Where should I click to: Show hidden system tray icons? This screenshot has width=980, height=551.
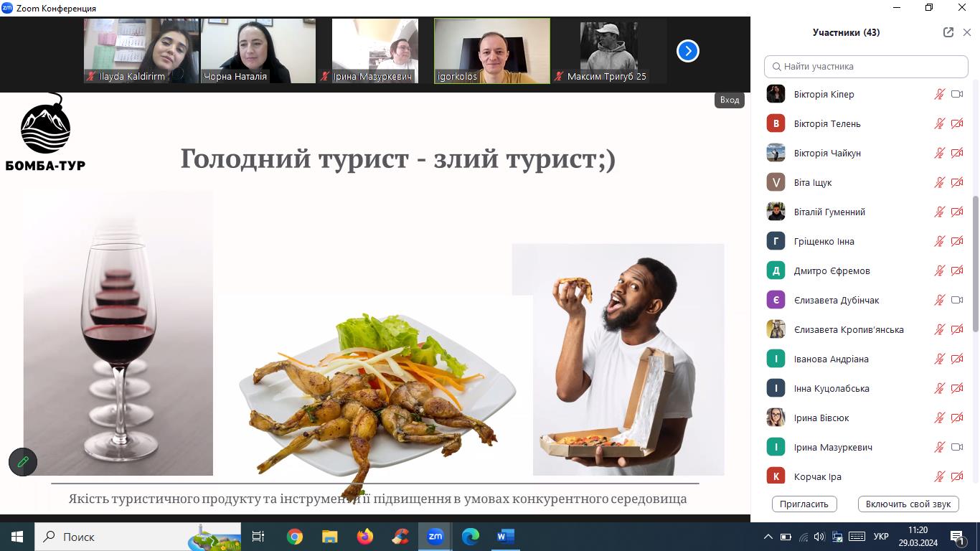click(x=768, y=537)
